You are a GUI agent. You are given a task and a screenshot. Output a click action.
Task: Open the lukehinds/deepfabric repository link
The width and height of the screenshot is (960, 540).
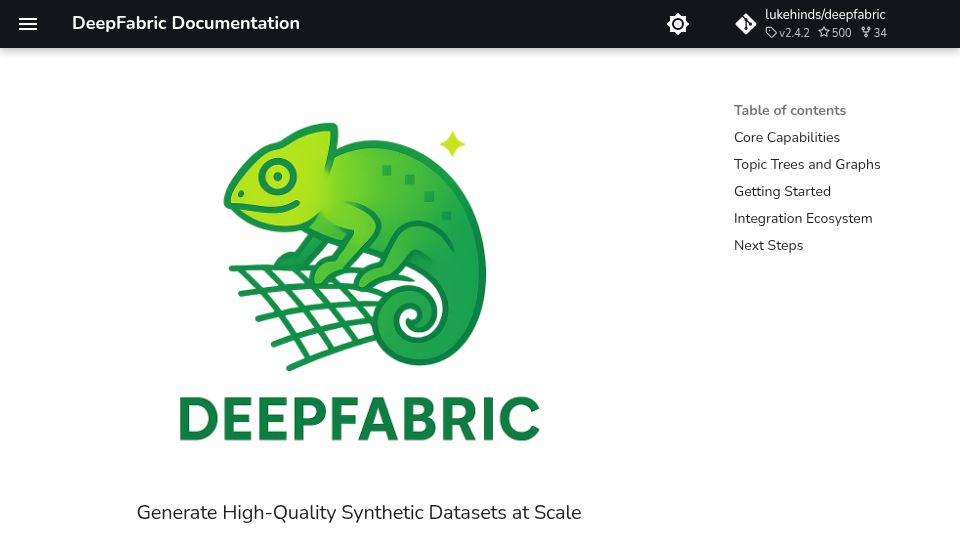tap(825, 15)
